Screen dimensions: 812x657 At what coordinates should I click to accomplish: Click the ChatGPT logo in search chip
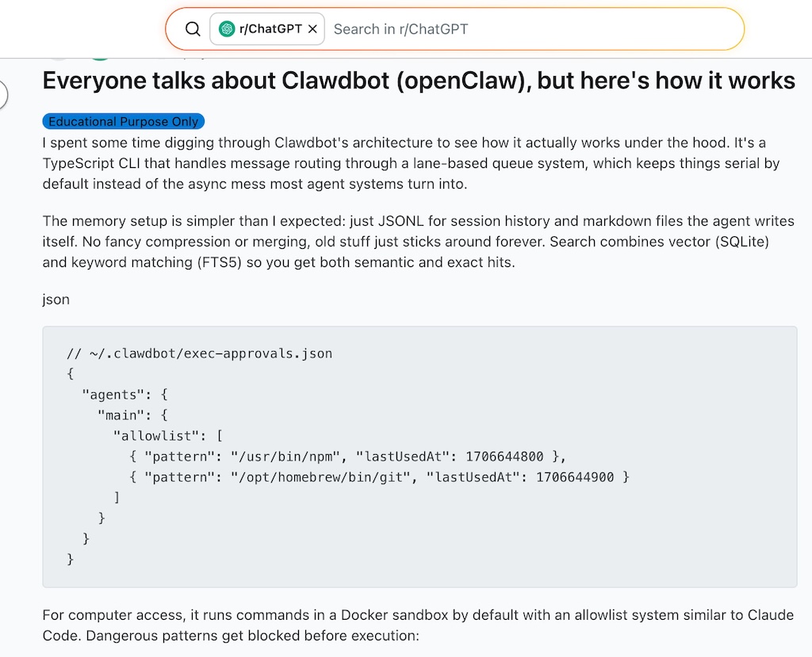point(228,29)
